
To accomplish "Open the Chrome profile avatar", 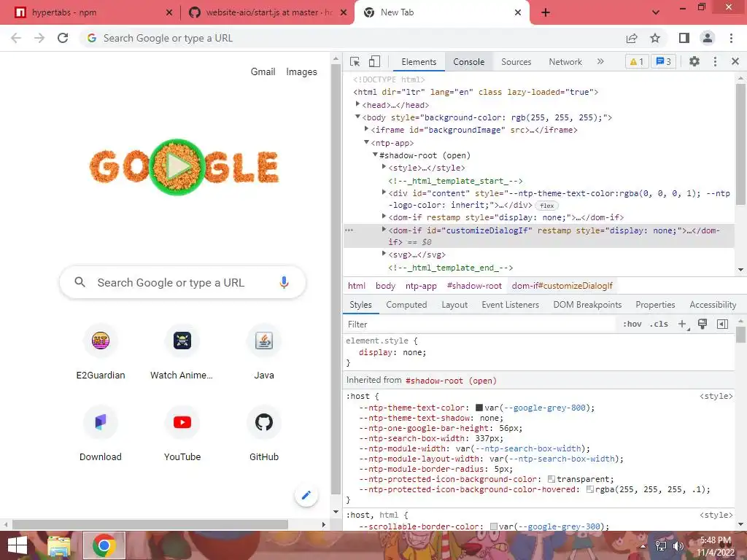I will pos(708,38).
